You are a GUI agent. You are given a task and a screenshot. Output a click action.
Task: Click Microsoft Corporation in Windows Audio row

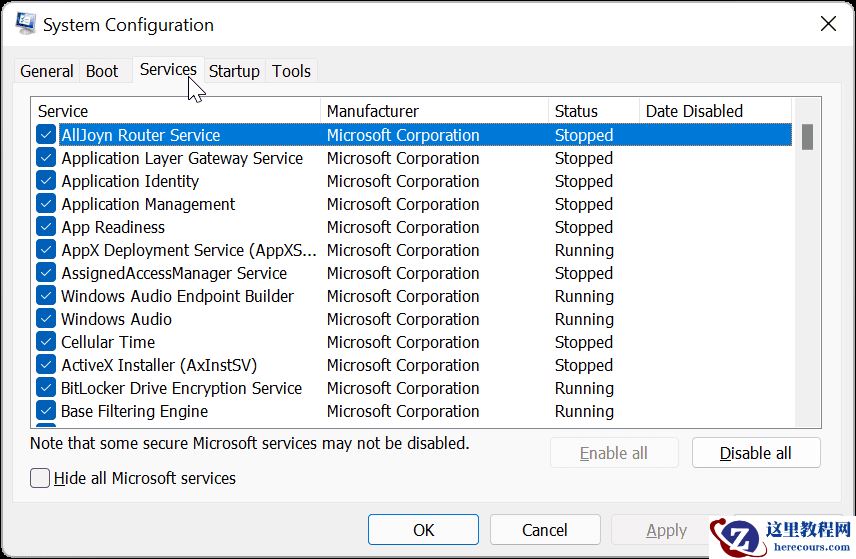tap(403, 319)
